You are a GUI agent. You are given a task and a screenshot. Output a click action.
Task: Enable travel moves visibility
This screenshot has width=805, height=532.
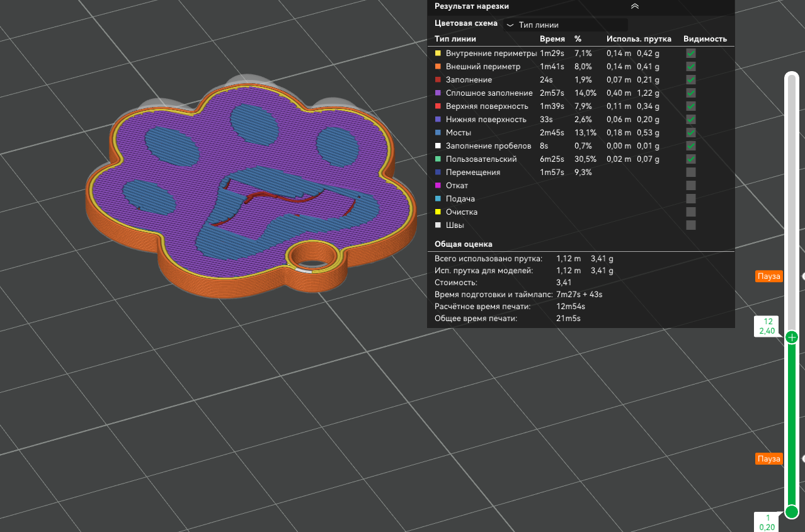(690, 173)
